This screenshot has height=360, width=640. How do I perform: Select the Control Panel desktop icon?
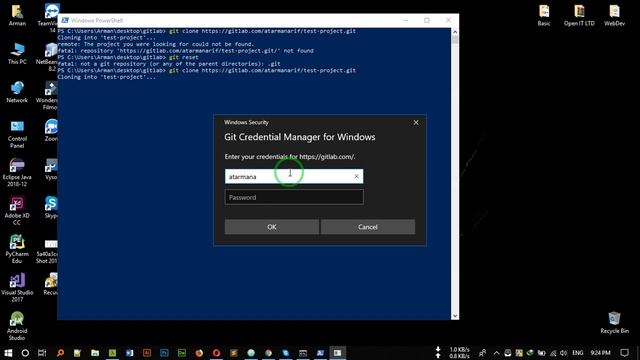(17, 134)
